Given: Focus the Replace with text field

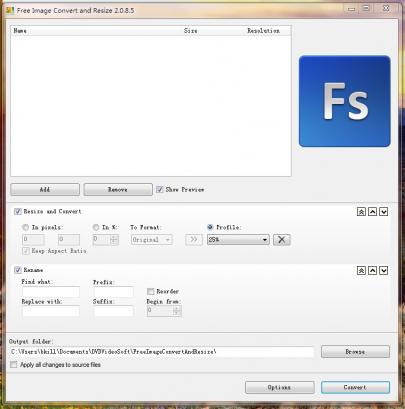Looking at the screenshot, I should pyautogui.click(x=51, y=311).
